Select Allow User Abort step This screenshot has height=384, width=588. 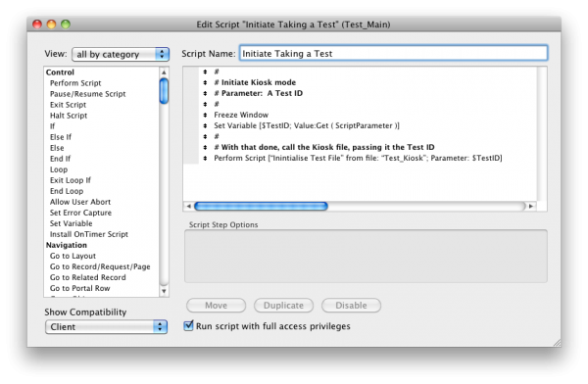[80, 202]
